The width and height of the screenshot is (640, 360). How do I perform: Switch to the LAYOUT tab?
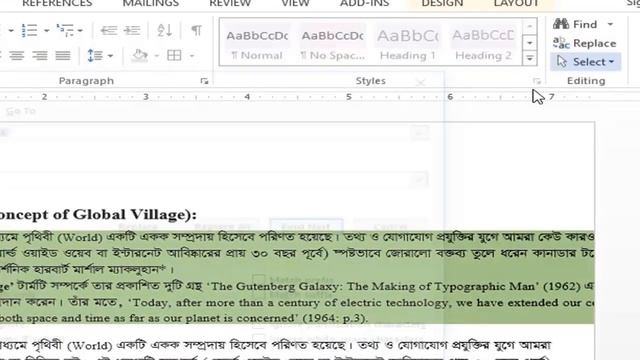516,4
